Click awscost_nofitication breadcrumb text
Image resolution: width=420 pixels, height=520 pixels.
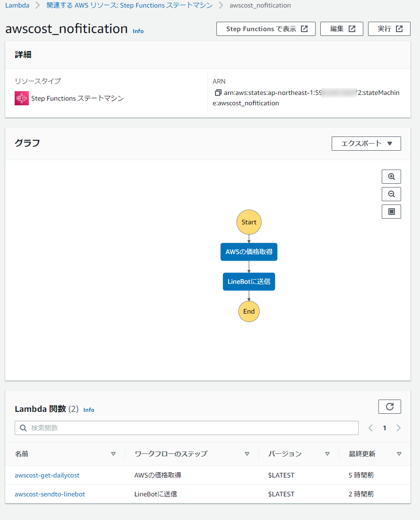tap(260, 5)
